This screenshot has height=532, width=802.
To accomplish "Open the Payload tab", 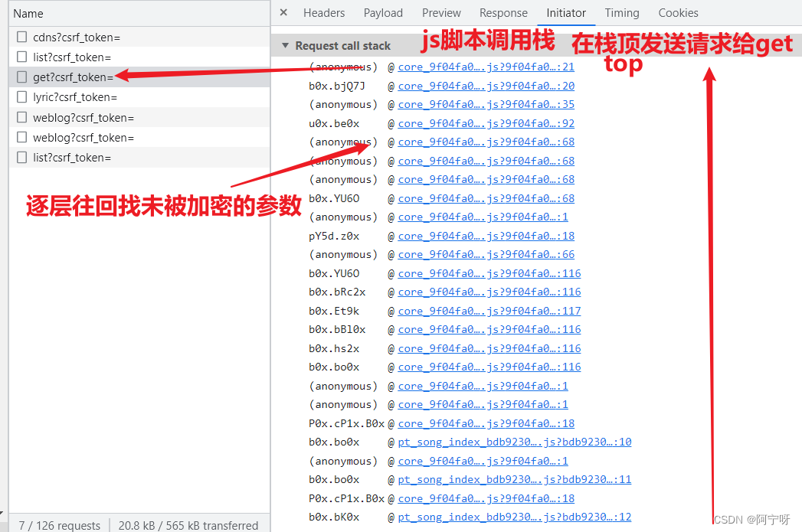I will point(383,12).
